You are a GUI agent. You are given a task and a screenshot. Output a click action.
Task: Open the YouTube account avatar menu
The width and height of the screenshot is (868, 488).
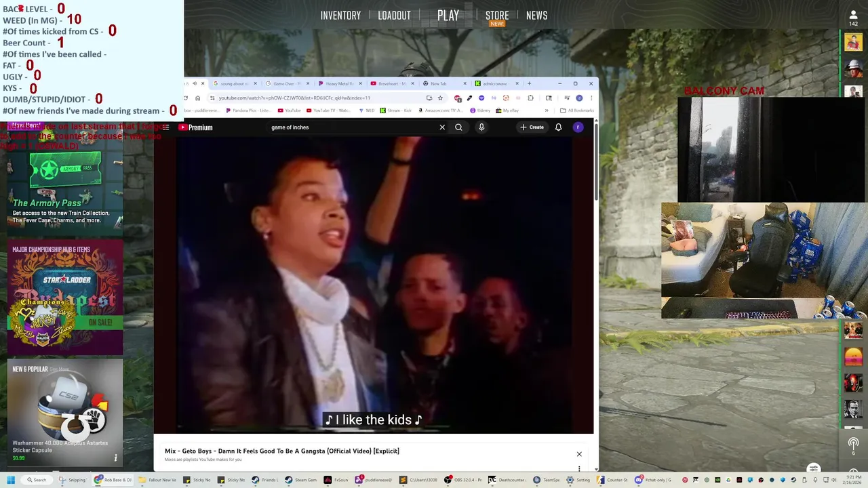pos(578,127)
